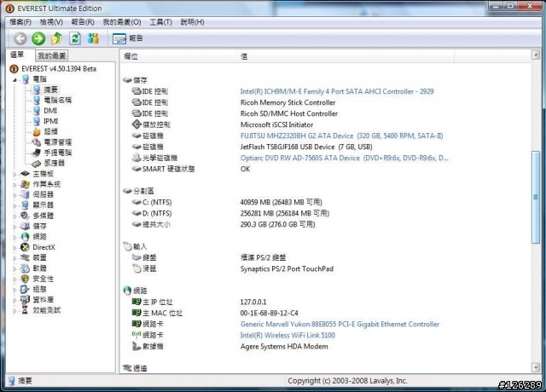Expand the 作業系統 operating system node

pyautogui.click(x=15, y=185)
